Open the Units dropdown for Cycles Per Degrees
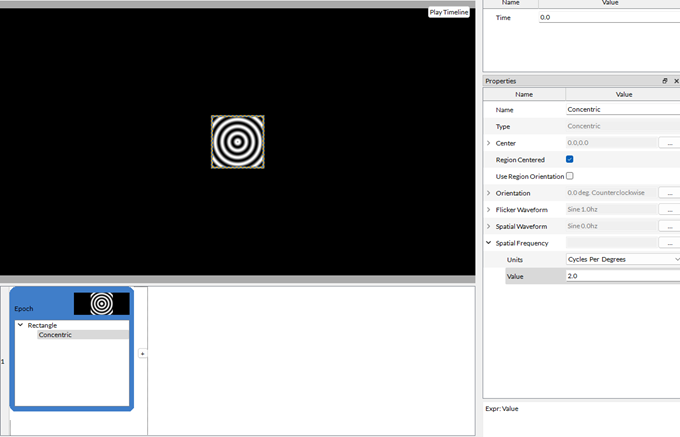 [x=622, y=259]
